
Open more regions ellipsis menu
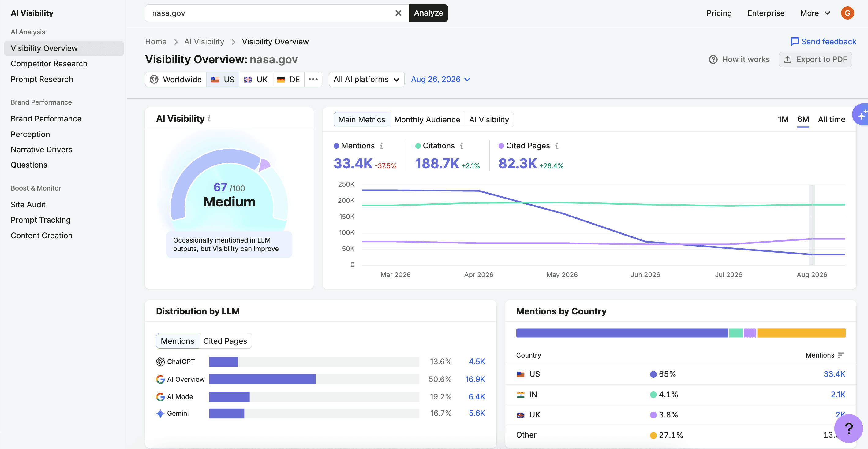point(313,80)
